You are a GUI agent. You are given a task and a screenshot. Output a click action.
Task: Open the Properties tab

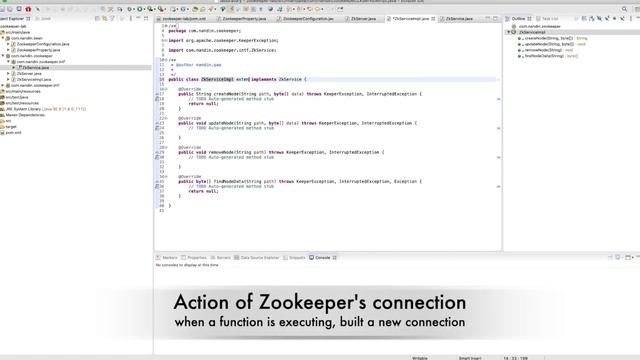[x=194, y=258]
